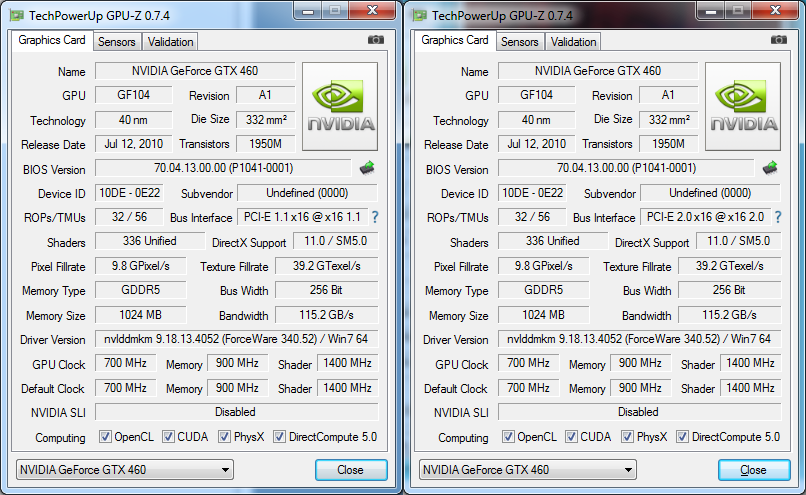The width and height of the screenshot is (806, 495).
Task: Click the GPU-Z title bar icon in right window
Action: (x=420, y=15)
